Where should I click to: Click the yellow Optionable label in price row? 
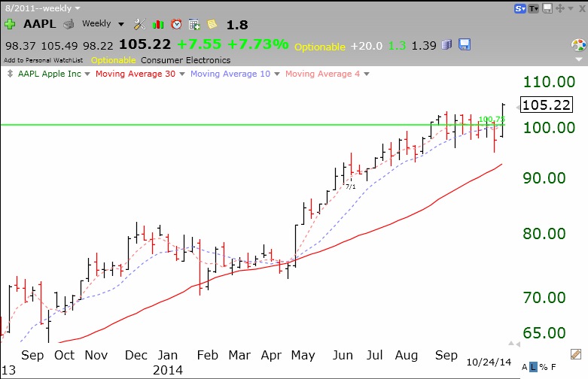tap(320, 47)
